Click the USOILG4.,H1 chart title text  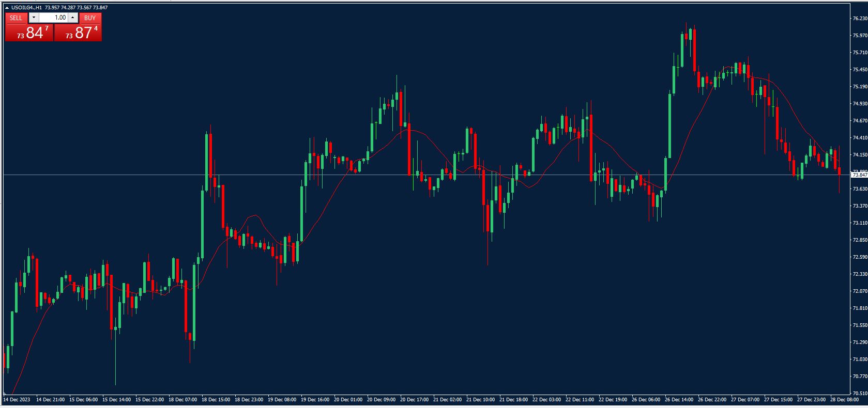tap(27, 8)
